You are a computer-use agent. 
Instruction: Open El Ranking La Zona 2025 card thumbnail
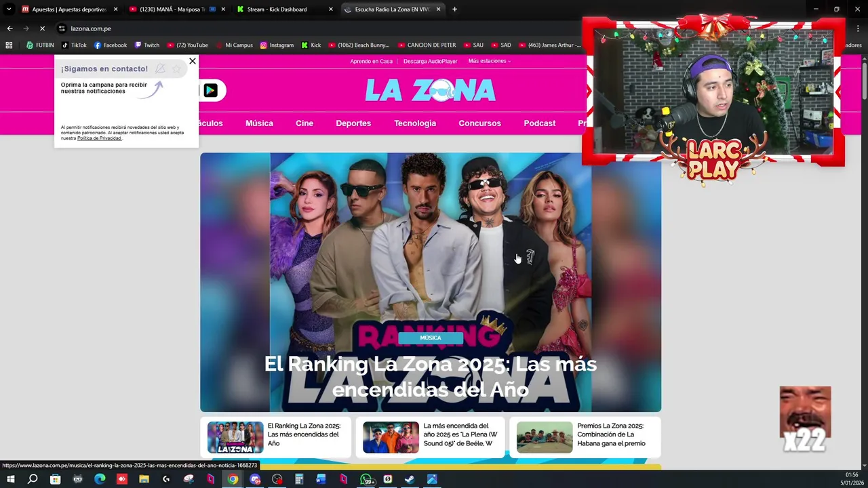point(235,437)
